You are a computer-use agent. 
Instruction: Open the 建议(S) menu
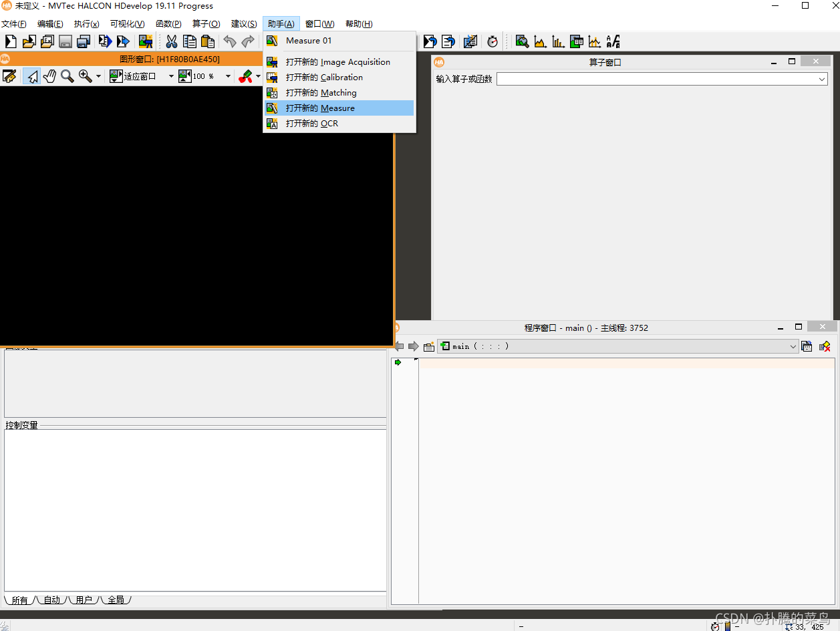coord(244,24)
